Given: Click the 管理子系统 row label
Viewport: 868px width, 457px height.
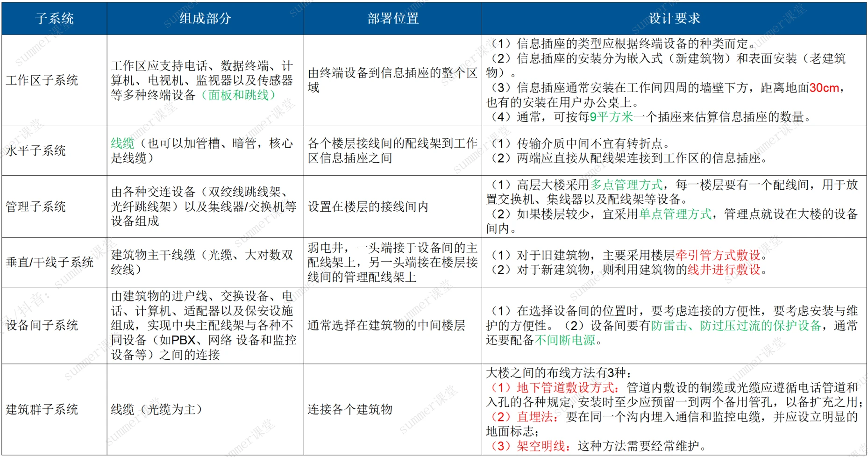Looking at the screenshot, I should click(x=36, y=207).
